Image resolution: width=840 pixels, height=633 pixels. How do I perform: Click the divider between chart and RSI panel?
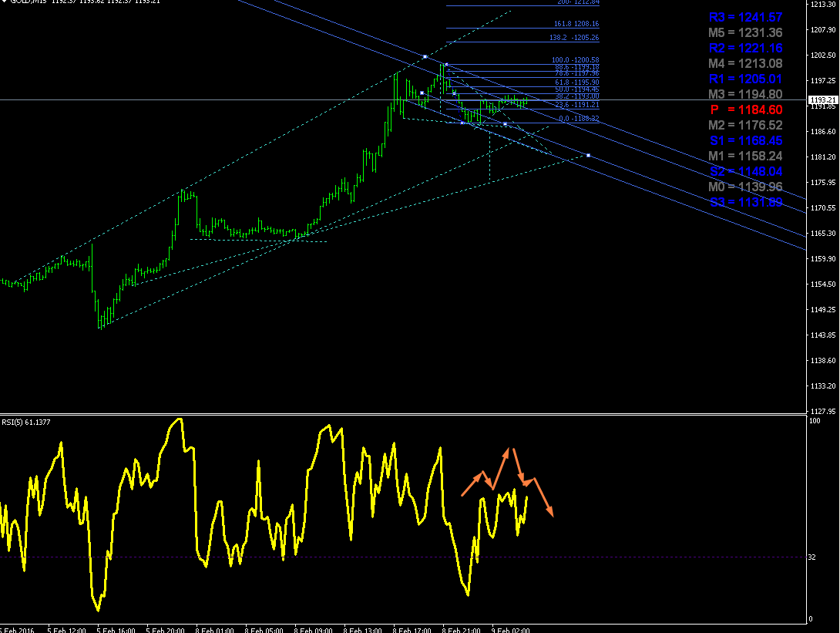[403, 414]
